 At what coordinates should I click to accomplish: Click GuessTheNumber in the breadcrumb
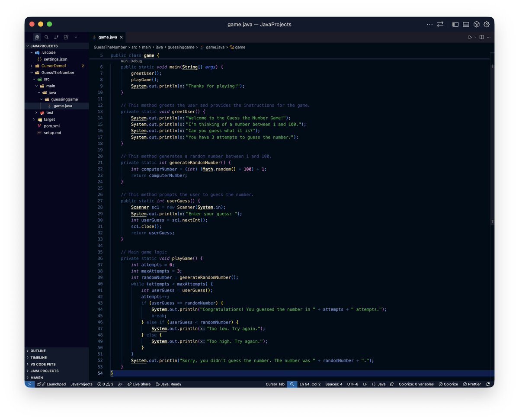[110, 47]
